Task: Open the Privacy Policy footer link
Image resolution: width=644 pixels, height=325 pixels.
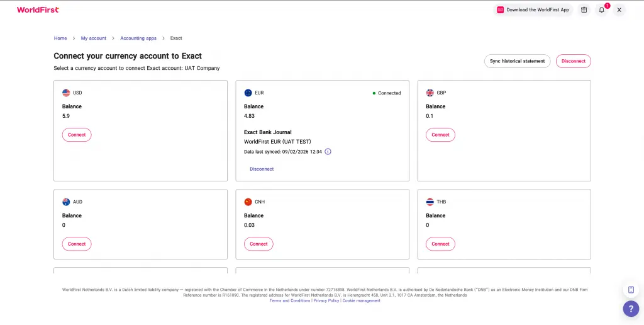Action: (326, 300)
